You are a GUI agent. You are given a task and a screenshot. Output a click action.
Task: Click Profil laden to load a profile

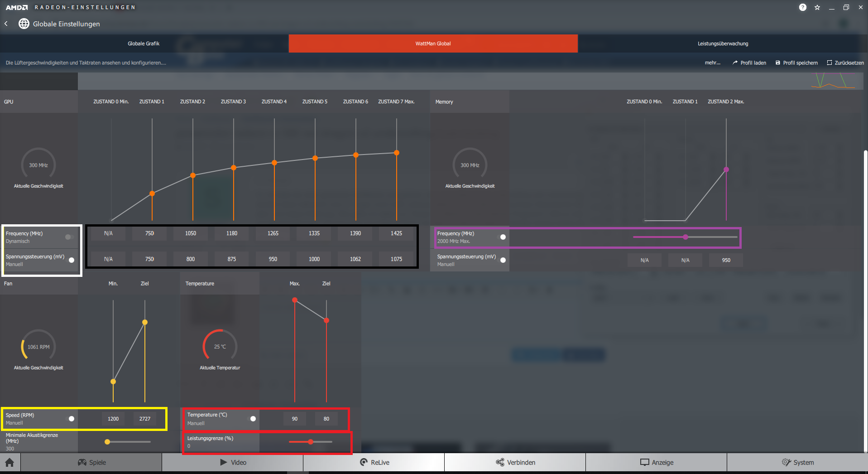(x=749, y=63)
